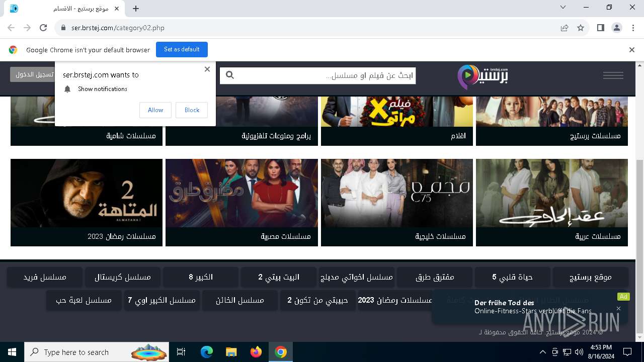Click the حياة قلبي 5 footer tag
The width and height of the screenshot is (644, 362).
tap(512, 277)
